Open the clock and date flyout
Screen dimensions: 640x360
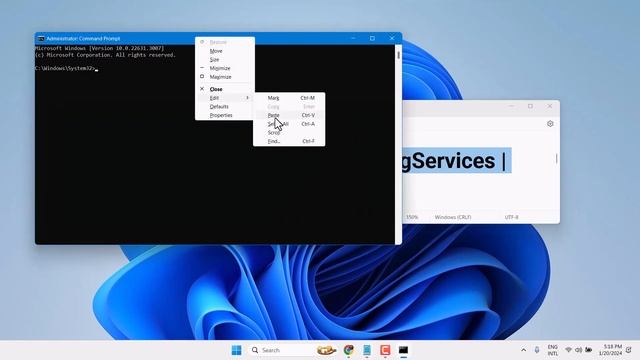coord(611,350)
